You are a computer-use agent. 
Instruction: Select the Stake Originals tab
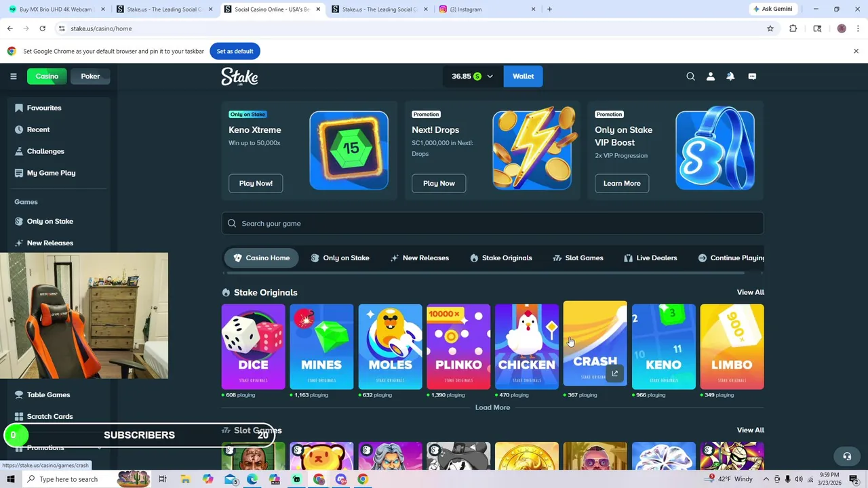click(501, 258)
